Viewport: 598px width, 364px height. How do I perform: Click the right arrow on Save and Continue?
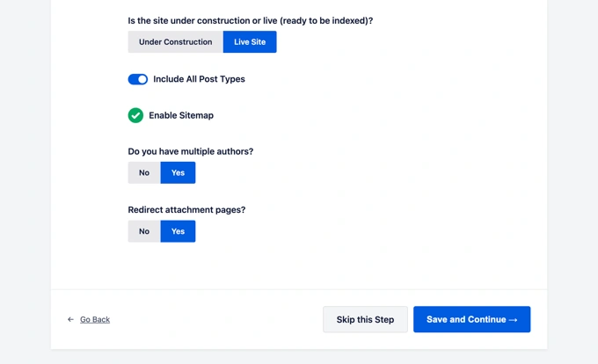click(x=514, y=320)
